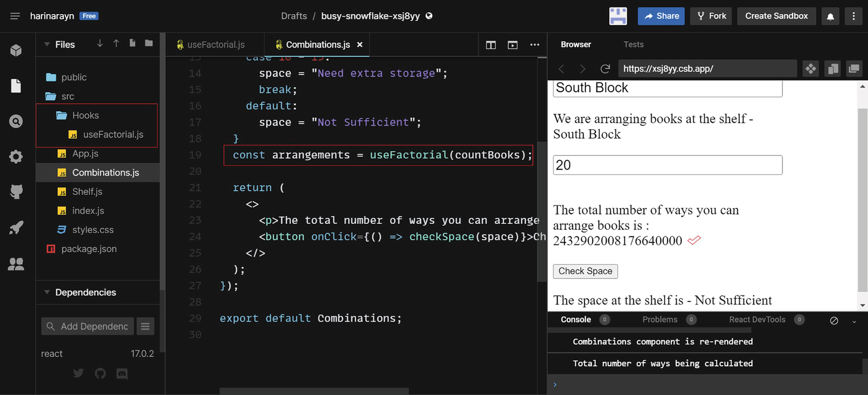Click the book count input showing 20
Viewport: 868px width, 395px height.
tap(667, 165)
